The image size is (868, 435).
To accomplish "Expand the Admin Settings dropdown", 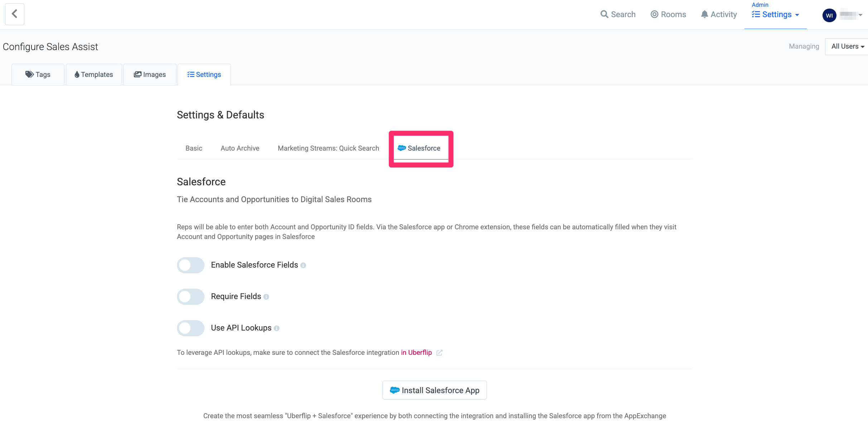I will [776, 14].
